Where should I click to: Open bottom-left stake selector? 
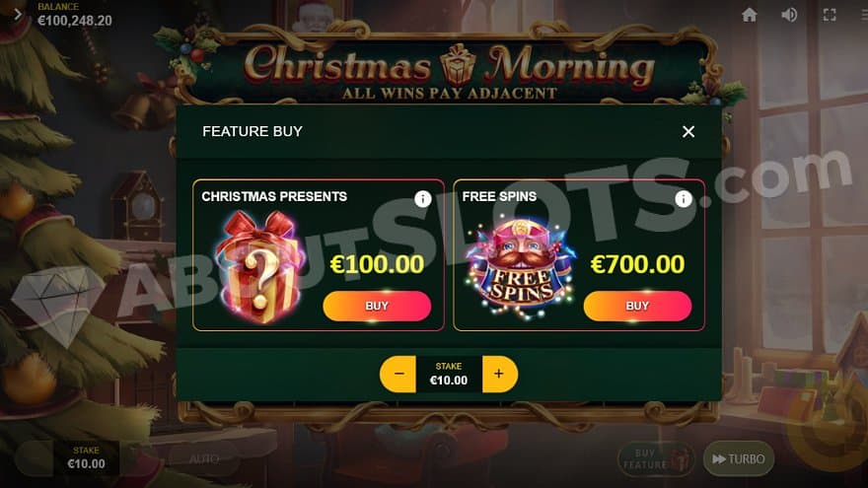click(x=86, y=457)
